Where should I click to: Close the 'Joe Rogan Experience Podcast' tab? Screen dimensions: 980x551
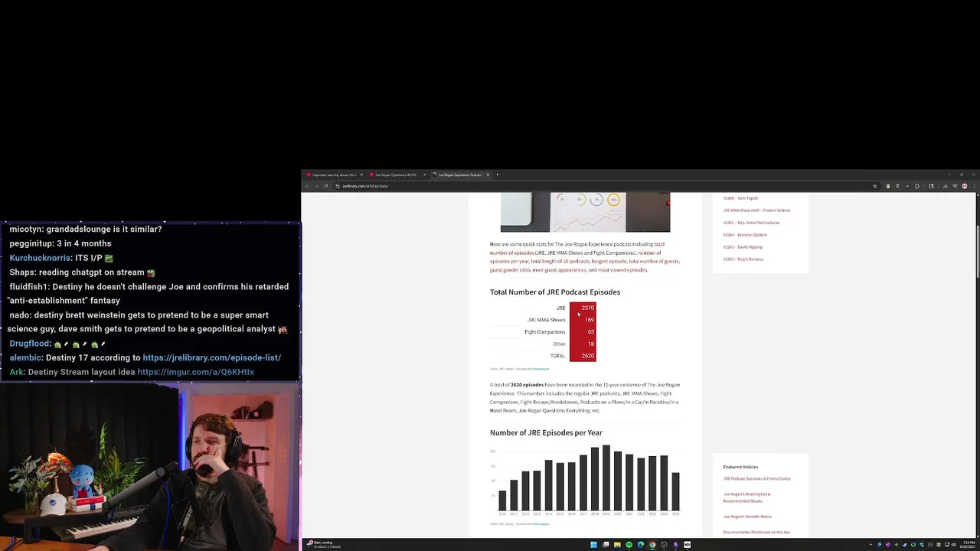click(488, 174)
